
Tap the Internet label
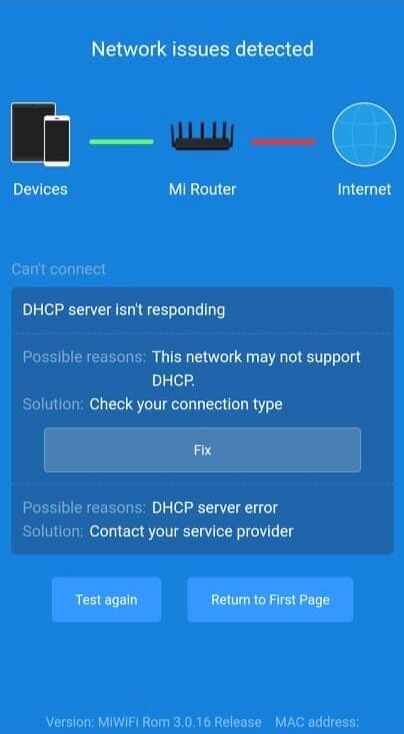tap(364, 189)
